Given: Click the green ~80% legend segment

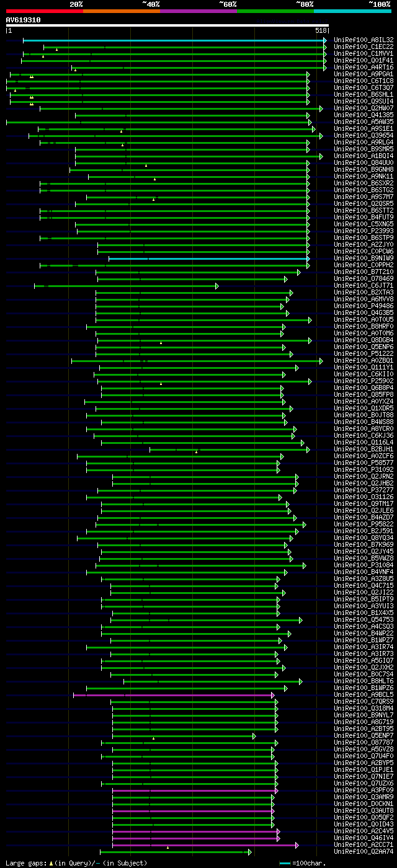Looking at the screenshot, I should (x=275, y=11).
